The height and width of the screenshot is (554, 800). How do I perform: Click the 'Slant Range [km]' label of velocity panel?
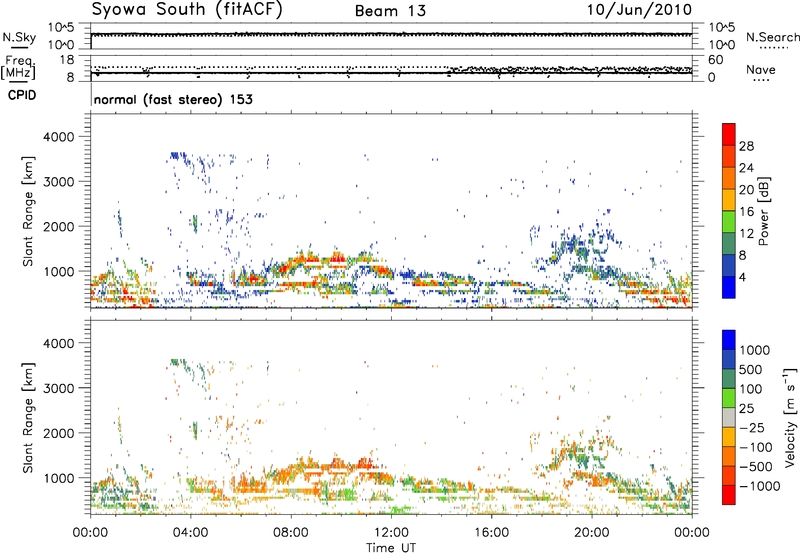coord(28,417)
